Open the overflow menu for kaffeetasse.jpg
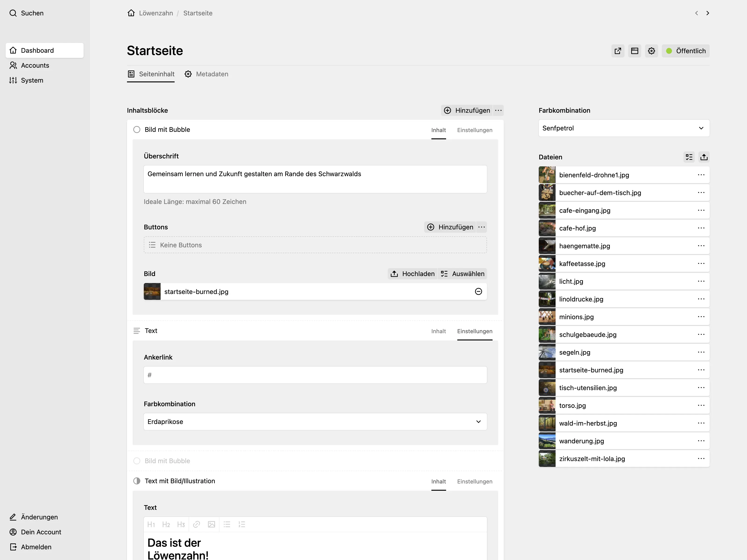This screenshot has width=747, height=560. pos(701,264)
